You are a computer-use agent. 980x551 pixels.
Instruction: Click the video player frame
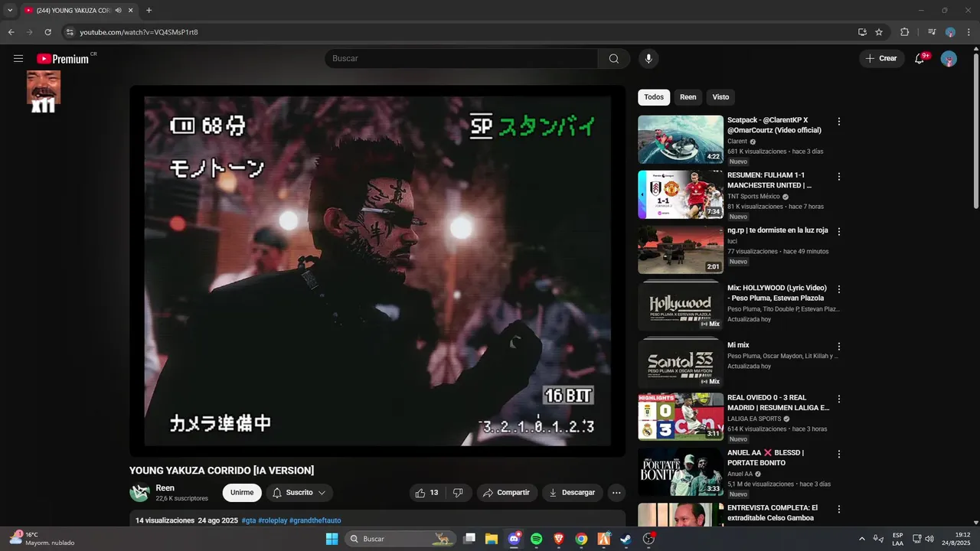[x=377, y=271]
